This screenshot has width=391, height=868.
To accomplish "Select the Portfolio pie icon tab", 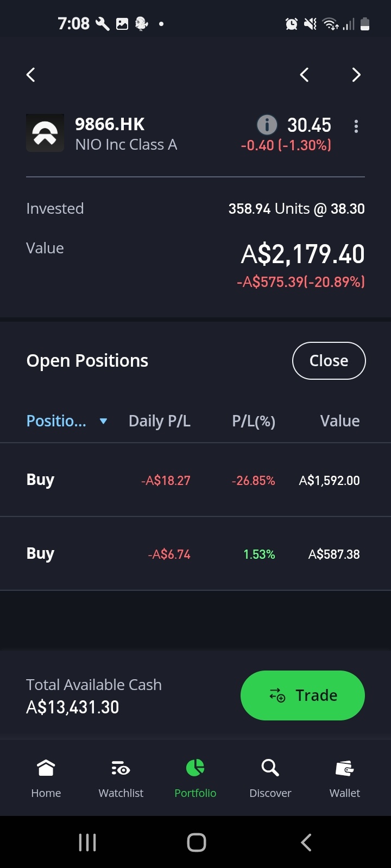I will 195,778.
